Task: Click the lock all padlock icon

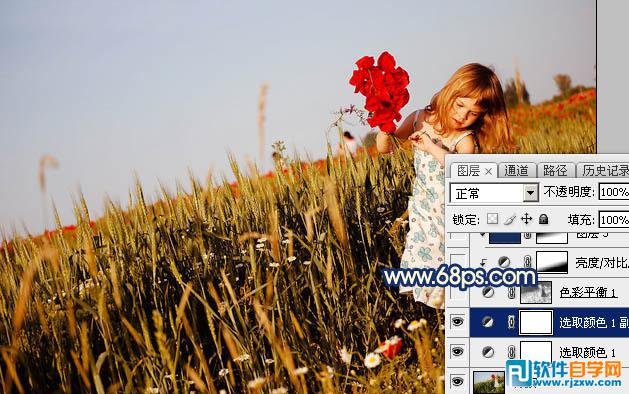Action: point(544,219)
